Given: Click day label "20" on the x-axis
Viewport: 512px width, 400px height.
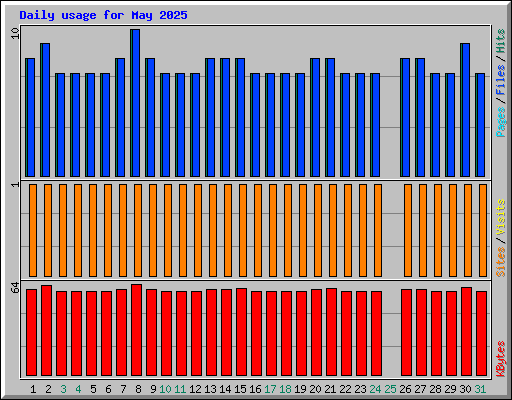Looking at the screenshot, I should click(315, 389).
